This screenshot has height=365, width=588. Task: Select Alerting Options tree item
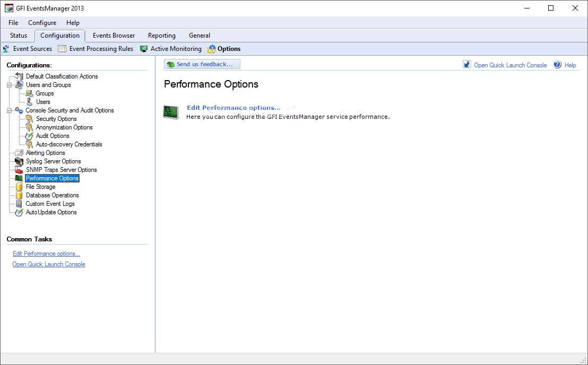[46, 153]
